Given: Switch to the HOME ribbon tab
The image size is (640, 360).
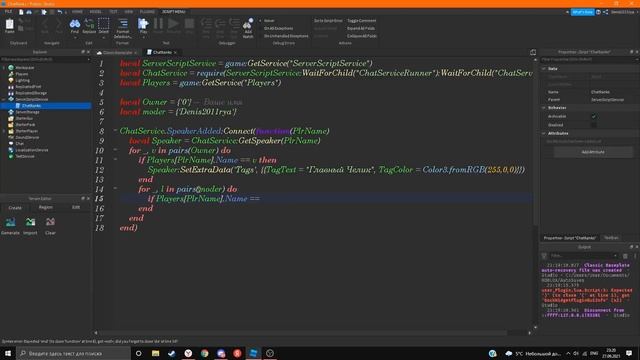Looking at the screenshot, I should point(77,12).
